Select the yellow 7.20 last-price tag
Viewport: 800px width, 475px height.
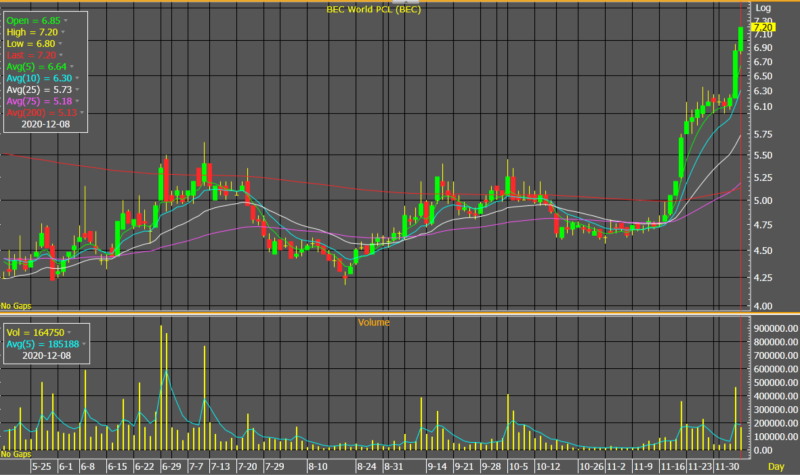pyautogui.click(x=763, y=27)
